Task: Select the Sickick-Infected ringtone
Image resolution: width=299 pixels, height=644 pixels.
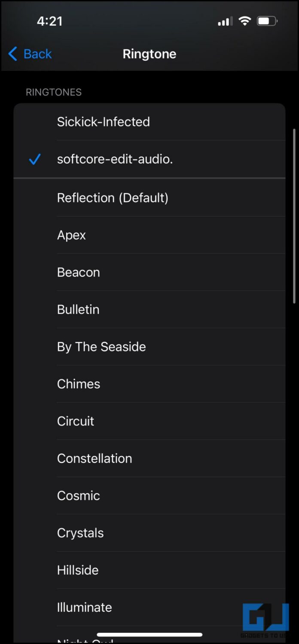Action: [104, 122]
